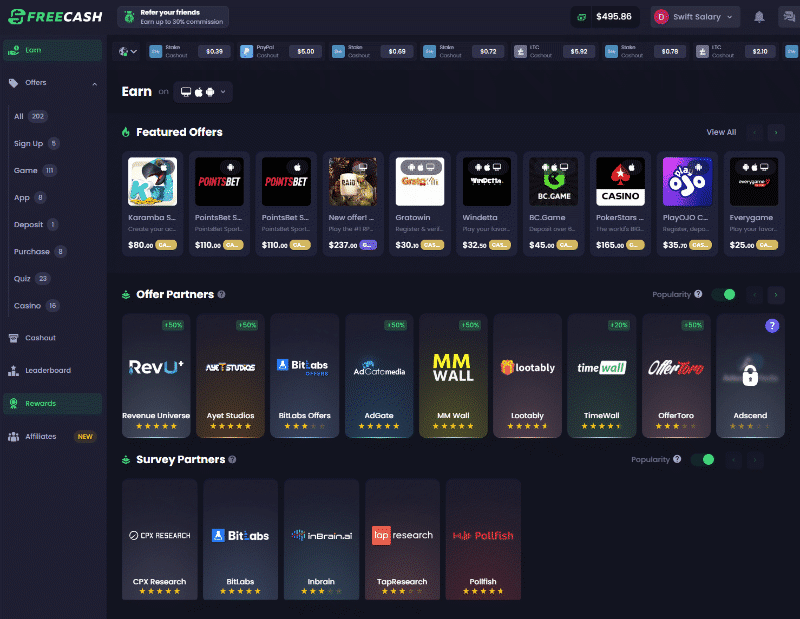The height and width of the screenshot is (619, 800).
Task: Toggle Survey Partners popularity switch
Action: pyautogui.click(x=703, y=459)
